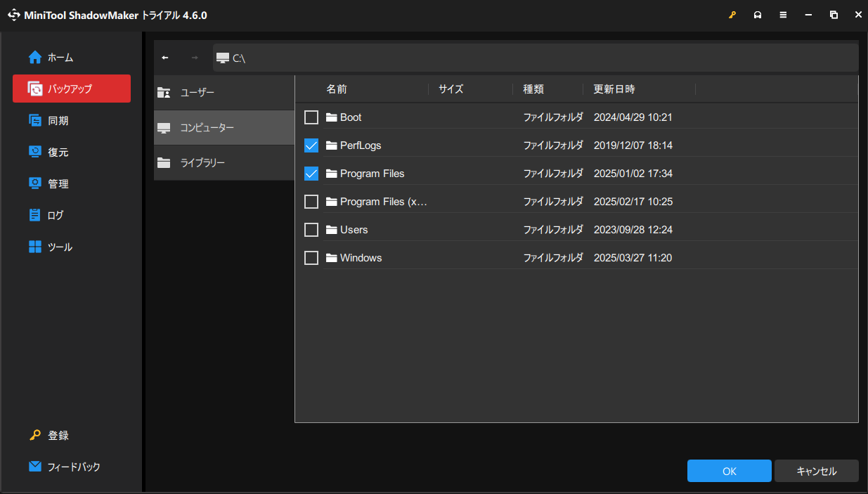Click the Restore (復元) icon
The image size is (868, 494).
pyautogui.click(x=35, y=152)
